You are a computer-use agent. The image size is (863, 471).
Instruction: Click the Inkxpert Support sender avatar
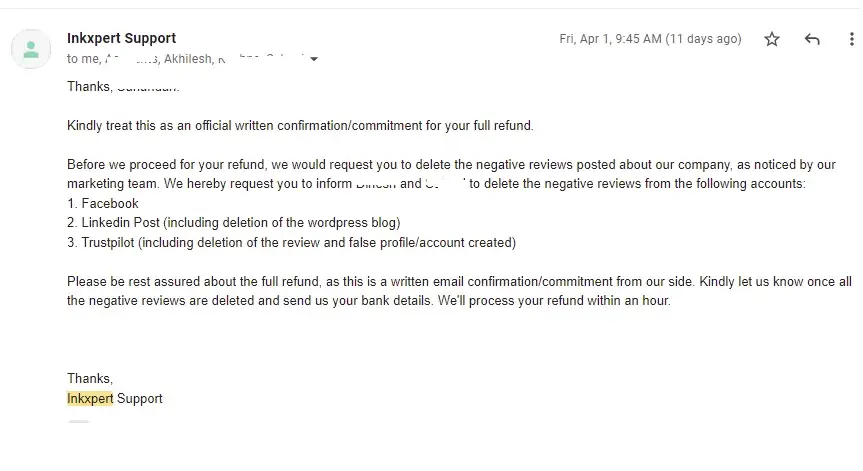[32, 49]
